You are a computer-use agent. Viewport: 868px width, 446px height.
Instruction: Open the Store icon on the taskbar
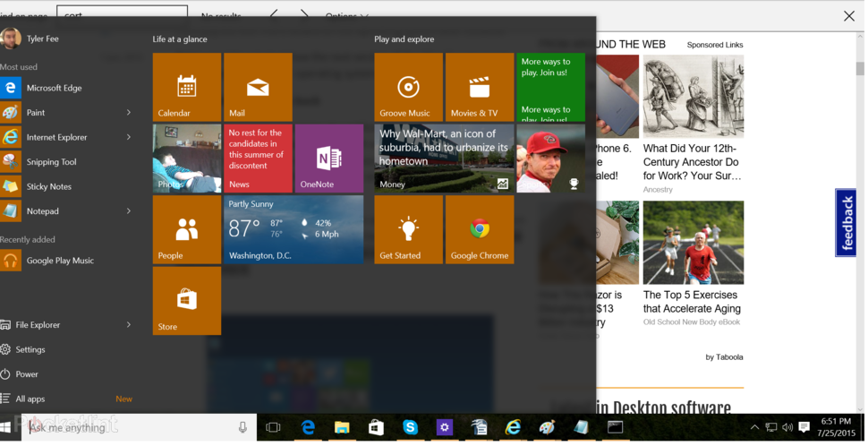[x=376, y=427]
